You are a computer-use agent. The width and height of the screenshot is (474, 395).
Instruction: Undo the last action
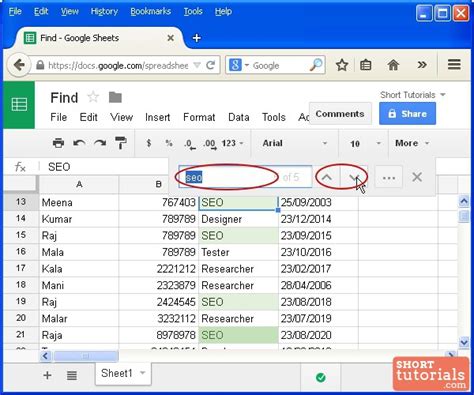point(79,143)
